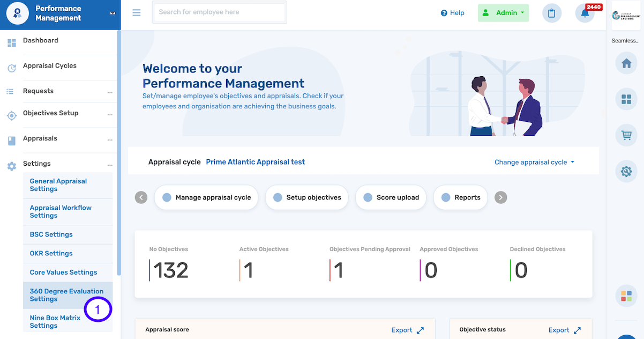Viewport: 644px width, 339px height.
Task: Click the employee search field
Action: click(x=219, y=12)
